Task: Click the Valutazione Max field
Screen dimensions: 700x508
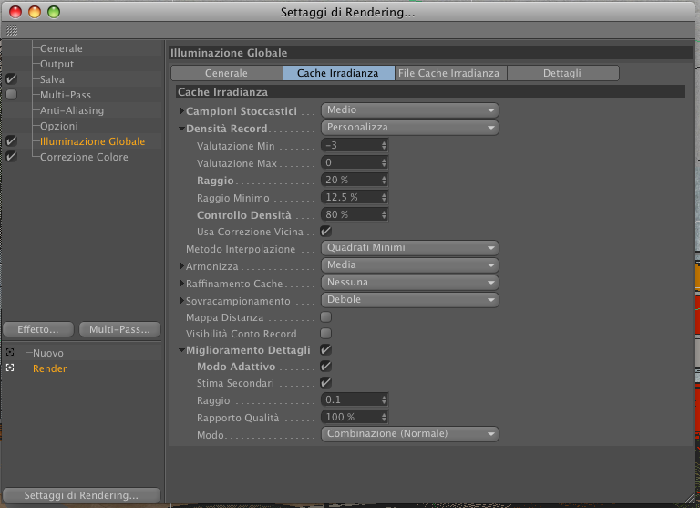Action: click(350, 162)
